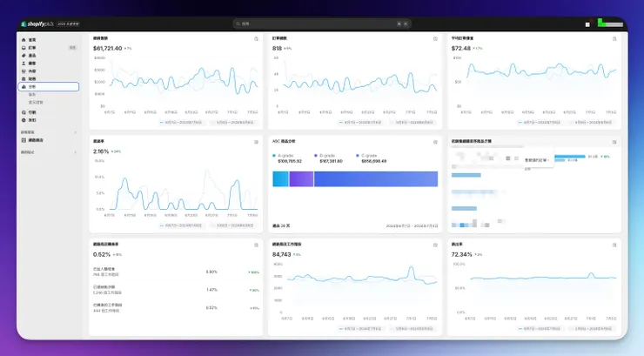
Task: Open report icon on the 818 orders card
Action: (435, 38)
